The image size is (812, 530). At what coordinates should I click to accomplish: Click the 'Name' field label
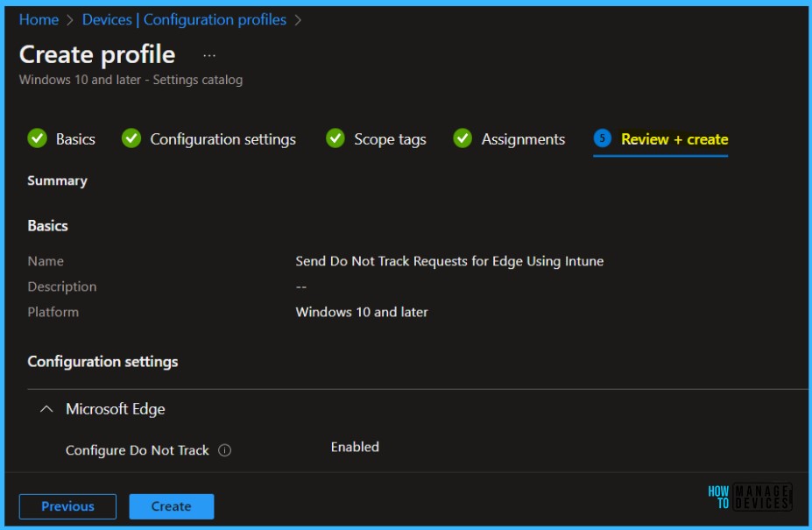click(x=46, y=261)
